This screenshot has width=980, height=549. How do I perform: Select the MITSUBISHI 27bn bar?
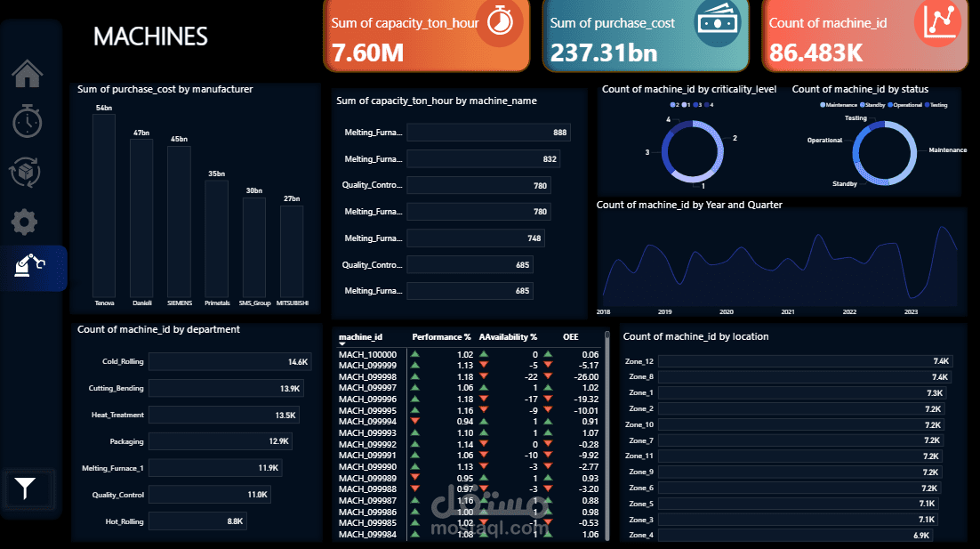[x=292, y=252]
